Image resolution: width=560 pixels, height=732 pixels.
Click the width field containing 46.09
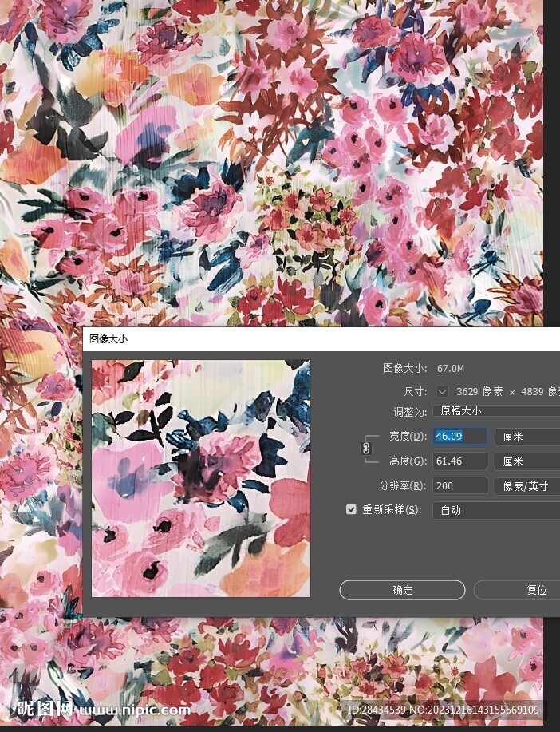[459, 437]
